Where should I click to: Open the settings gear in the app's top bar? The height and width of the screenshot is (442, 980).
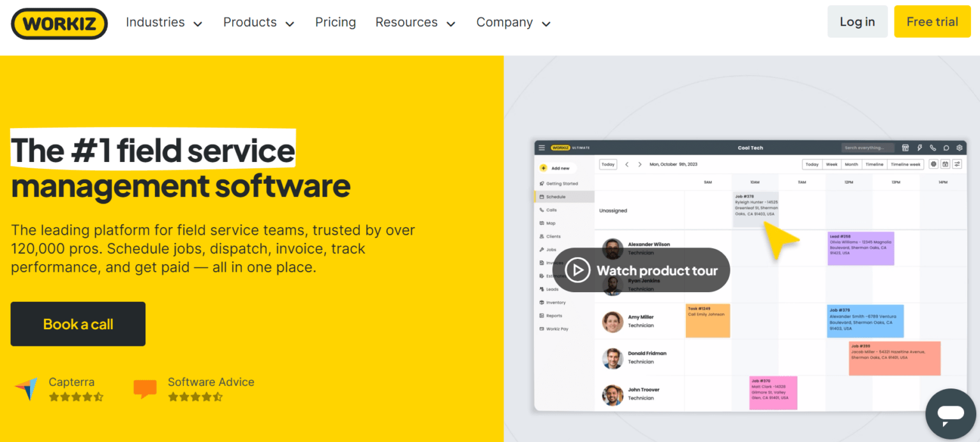(959, 147)
